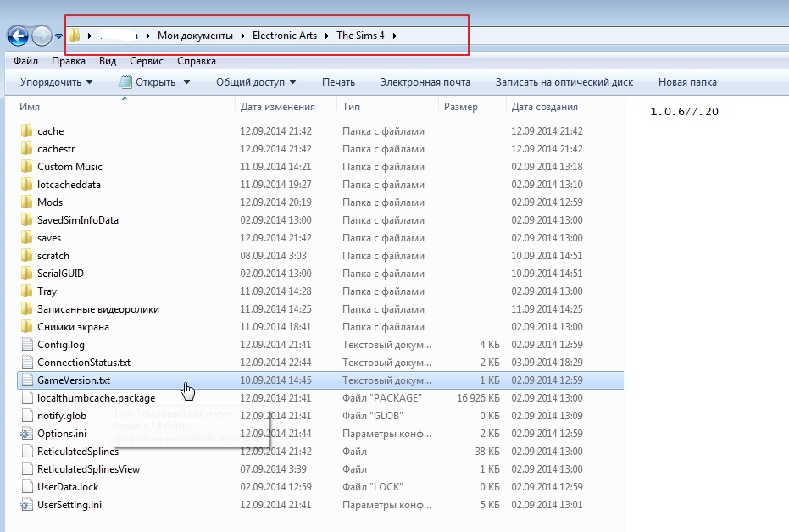Go to Мои документы in address bar
Screen dimensions: 789x532
(195, 36)
